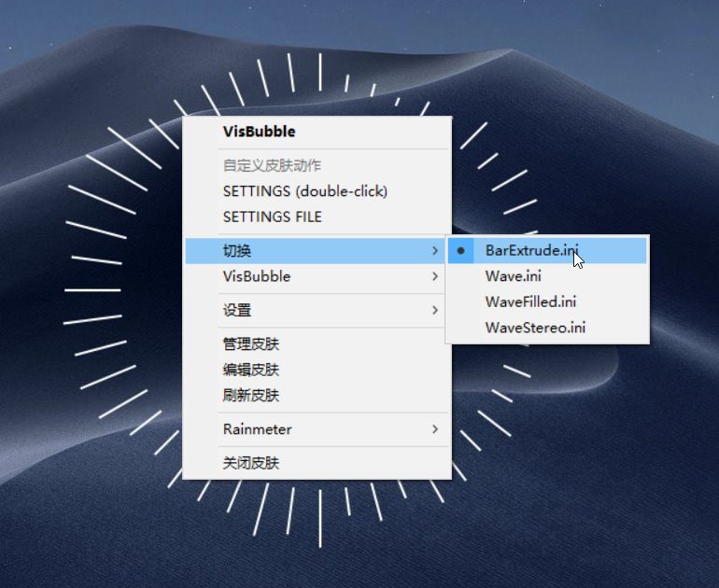Switch to Wave.ini variant

[x=547, y=276]
